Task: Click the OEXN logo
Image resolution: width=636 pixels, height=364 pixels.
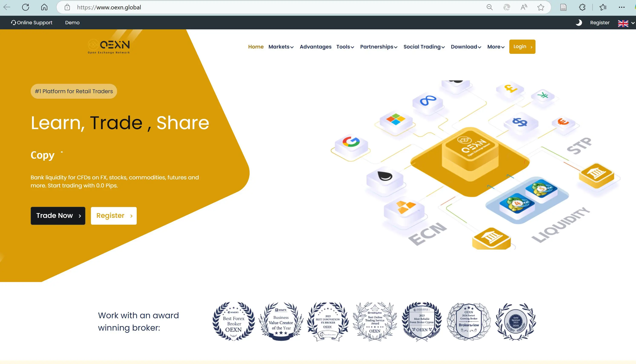Action: [109, 46]
